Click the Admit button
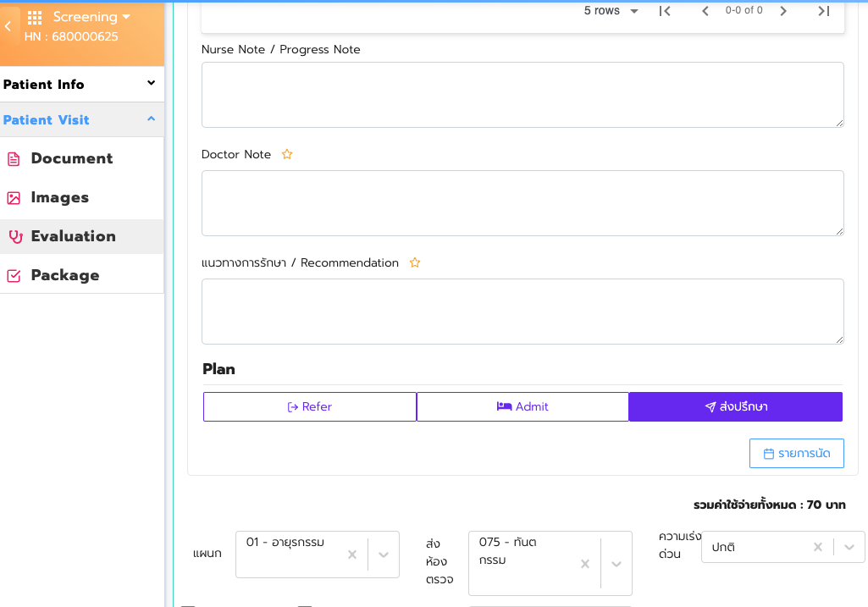The height and width of the screenshot is (607, 868). [522, 406]
